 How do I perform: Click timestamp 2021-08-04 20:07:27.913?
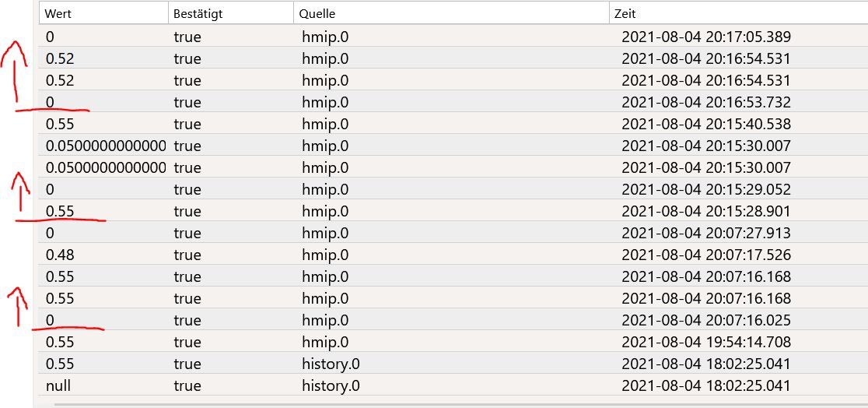coord(705,234)
